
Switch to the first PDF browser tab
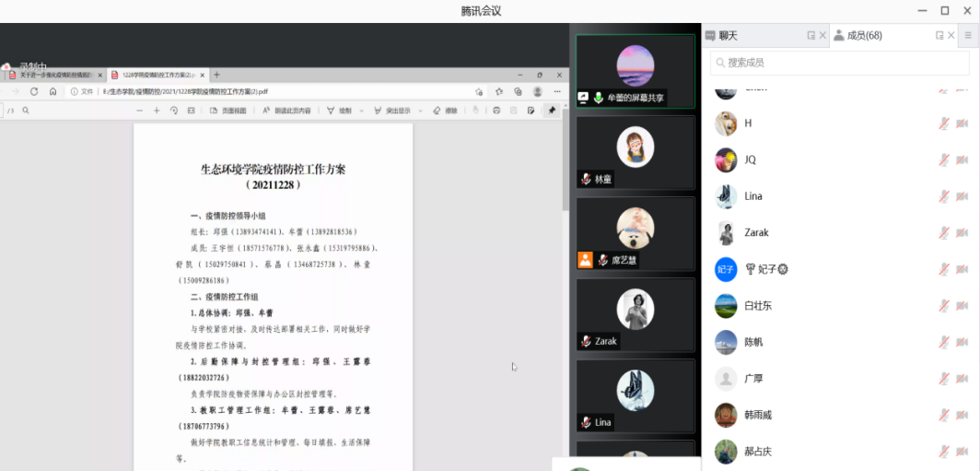pyautogui.click(x=53, y=75)
